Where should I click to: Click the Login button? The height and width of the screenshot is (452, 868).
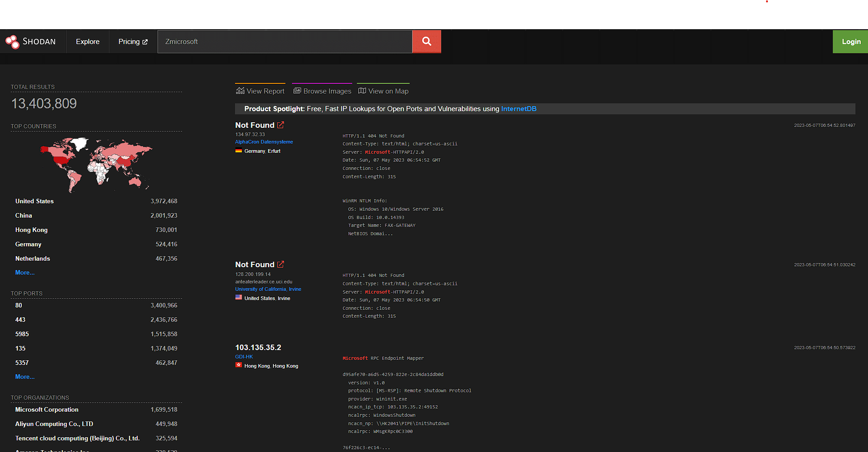click(851, 41)
